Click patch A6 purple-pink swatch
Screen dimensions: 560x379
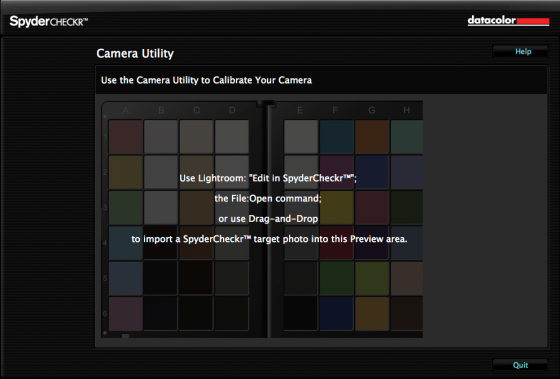125,313
